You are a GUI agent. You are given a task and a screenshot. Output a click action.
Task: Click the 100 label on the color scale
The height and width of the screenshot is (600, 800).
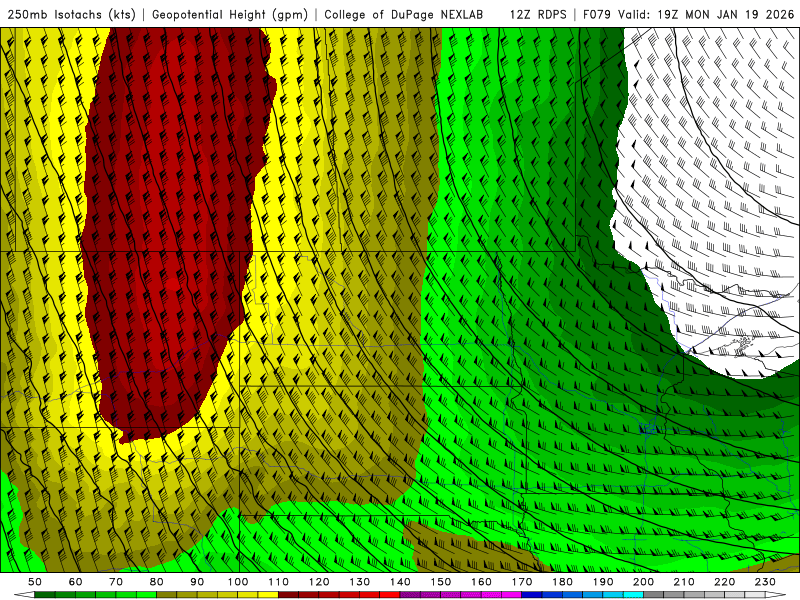[238, 582]
